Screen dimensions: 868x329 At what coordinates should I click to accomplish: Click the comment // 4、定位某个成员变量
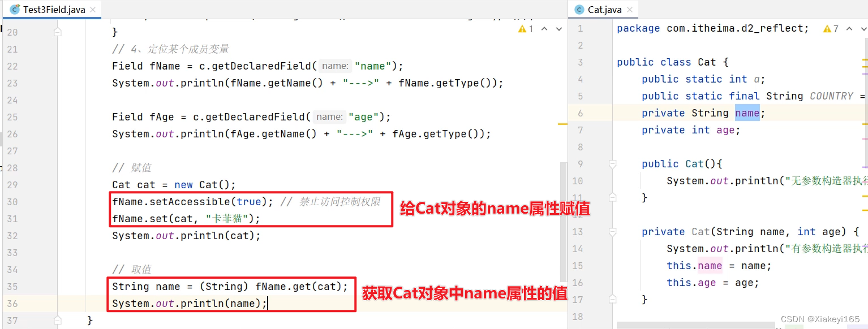pyautogui.click(x=170, y=49)
